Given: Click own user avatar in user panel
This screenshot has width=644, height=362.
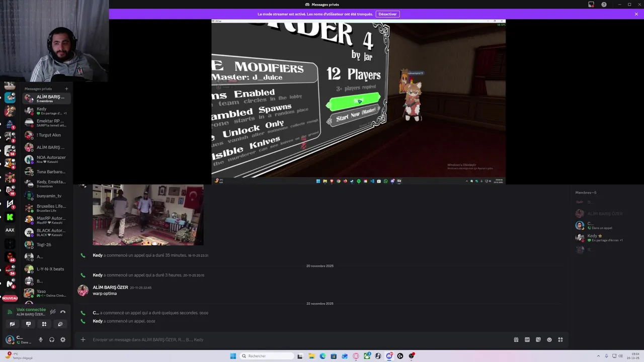Looking at the screenshot, I should pyautogui.click(x=10, y=340).
